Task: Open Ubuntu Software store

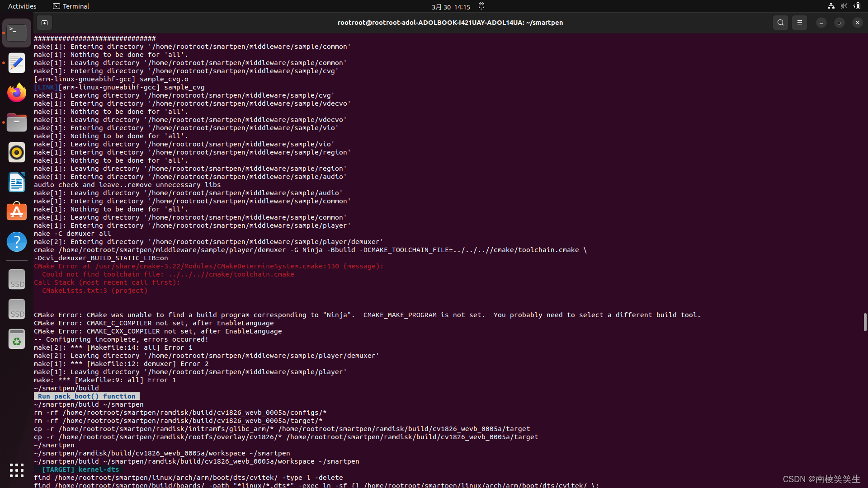Action: tap(17, 212)
